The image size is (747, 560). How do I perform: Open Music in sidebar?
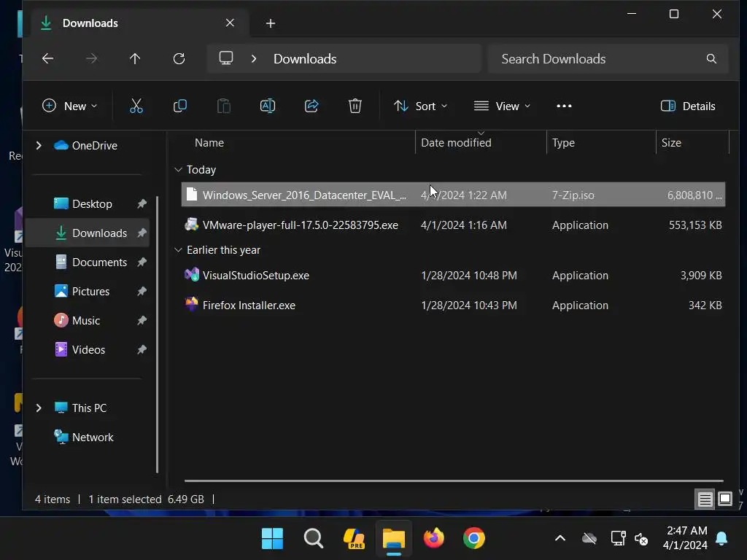86,321
